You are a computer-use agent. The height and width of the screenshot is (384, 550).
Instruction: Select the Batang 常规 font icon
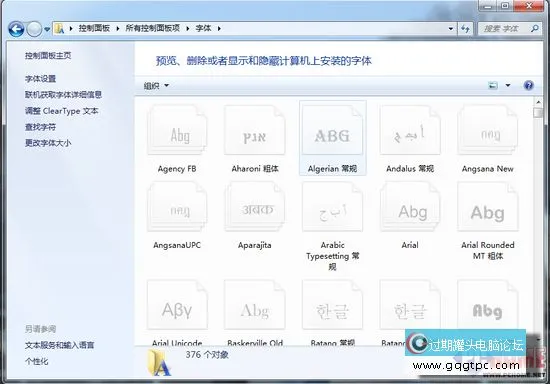333,305
